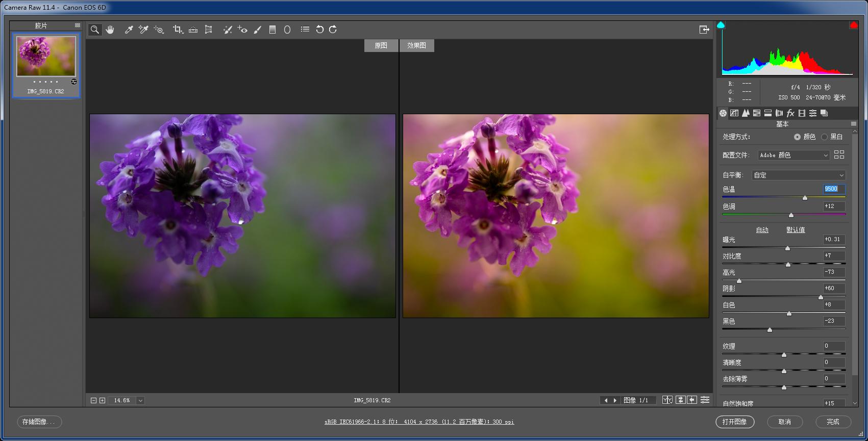This screenshot has width=868, height=441.
Task: Open the zoom level dropdown
Action: click(x=140, y=401)
